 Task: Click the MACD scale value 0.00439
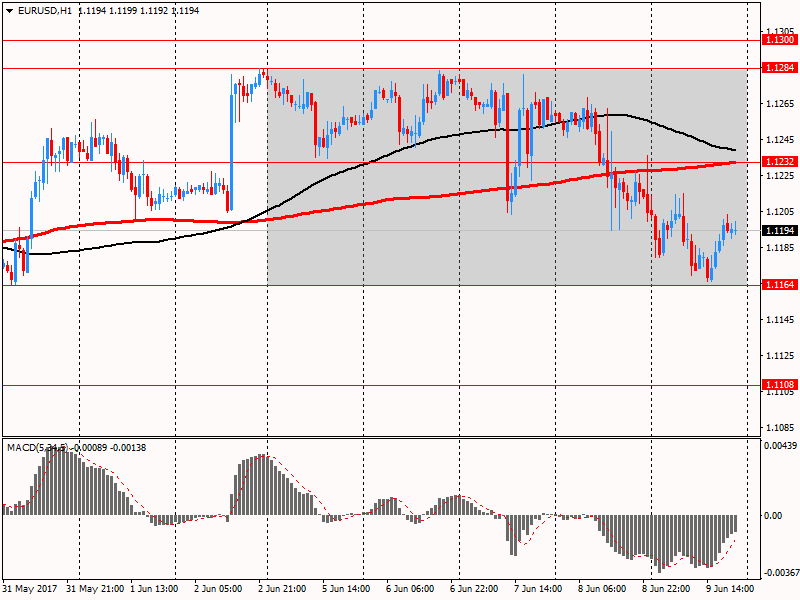point(780,445)
